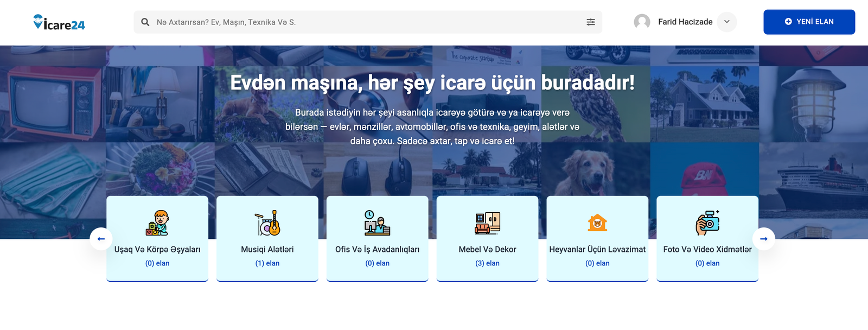Click '(0) elan' under Foto Və Video

tap(707, 263)
